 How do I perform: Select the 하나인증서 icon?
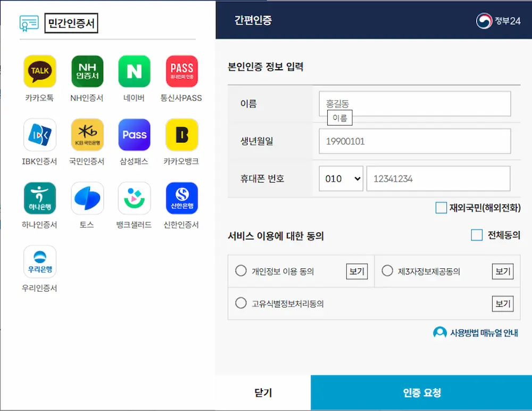[40, 198]
